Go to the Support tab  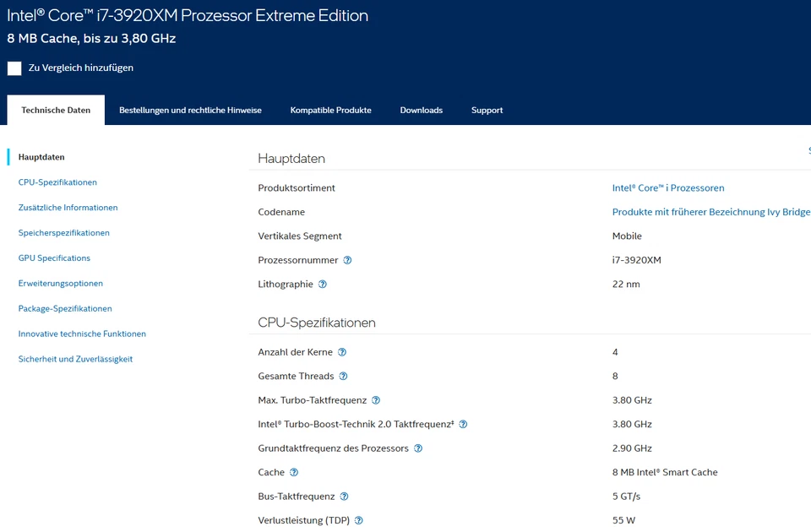[x=487, y=111]
